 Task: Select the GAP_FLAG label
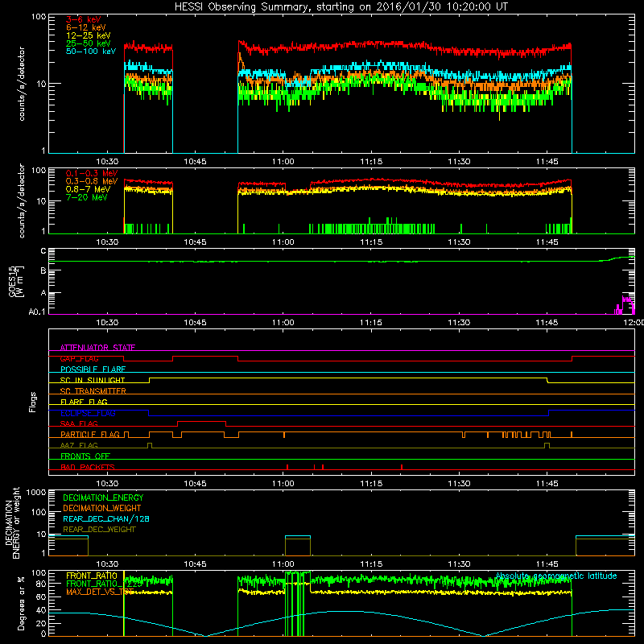79,358
